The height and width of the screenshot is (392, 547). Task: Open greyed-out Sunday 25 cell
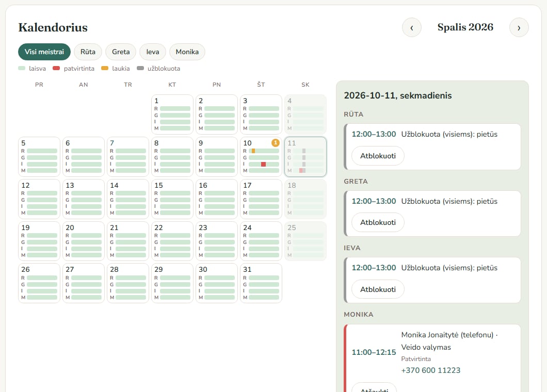(x=305, y=241)
